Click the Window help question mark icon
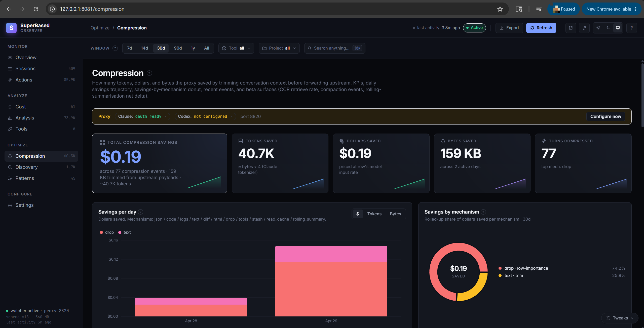644x328 pixels. coord(115,48)
